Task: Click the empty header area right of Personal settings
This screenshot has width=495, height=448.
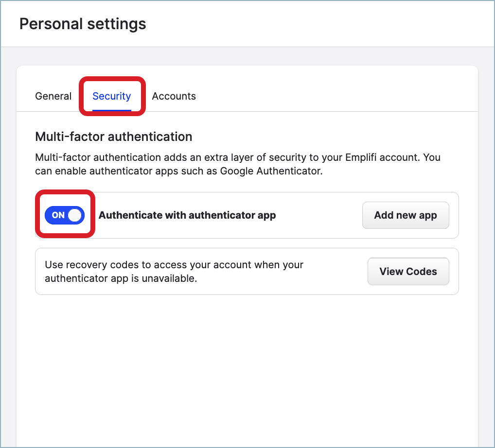Action: click(x=316, y=24)
